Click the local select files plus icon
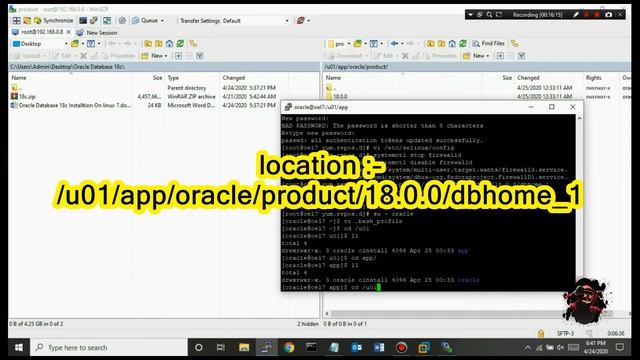 (x=179, y=56)
